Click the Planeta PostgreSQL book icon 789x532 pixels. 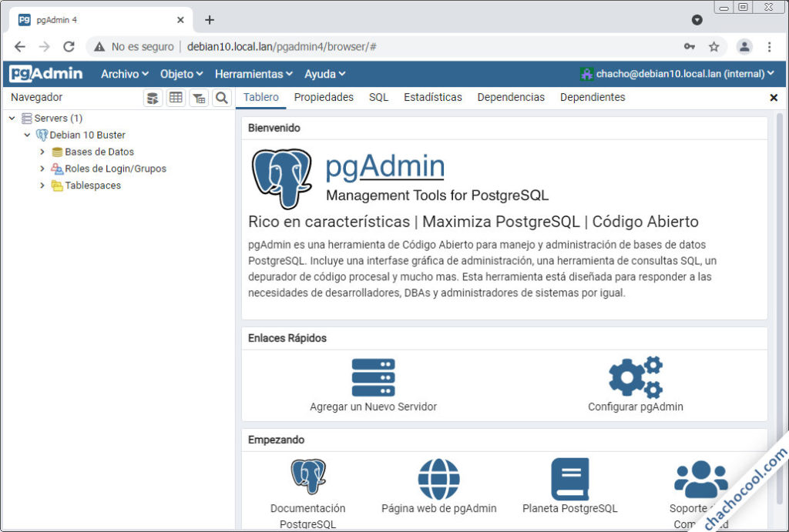(570, 479)
